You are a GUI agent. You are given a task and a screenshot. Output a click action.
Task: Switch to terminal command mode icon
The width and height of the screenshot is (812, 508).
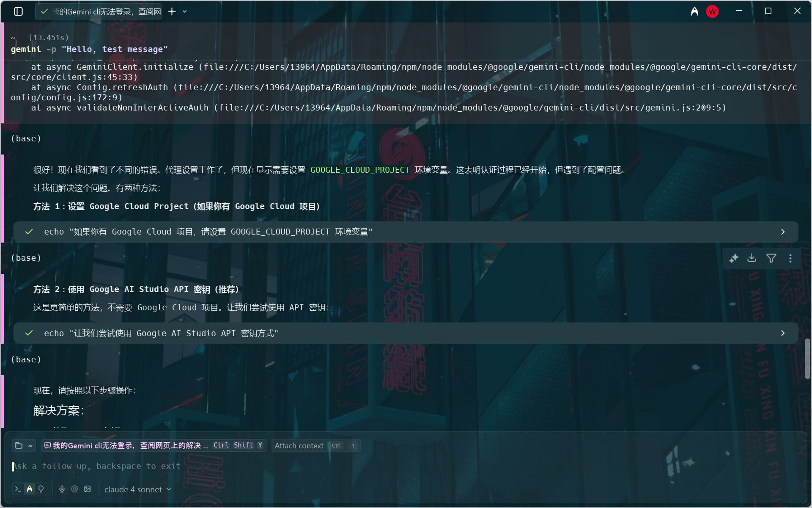coord(18,489)
